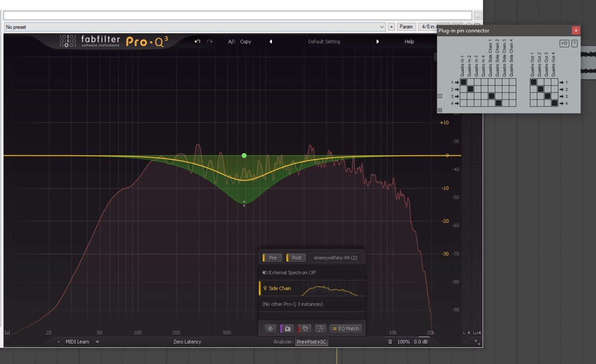The image size is (596, 364).
Task: Click the ellipsis button beside comment field
Action: pyautogui.click(x=477, y=16)
